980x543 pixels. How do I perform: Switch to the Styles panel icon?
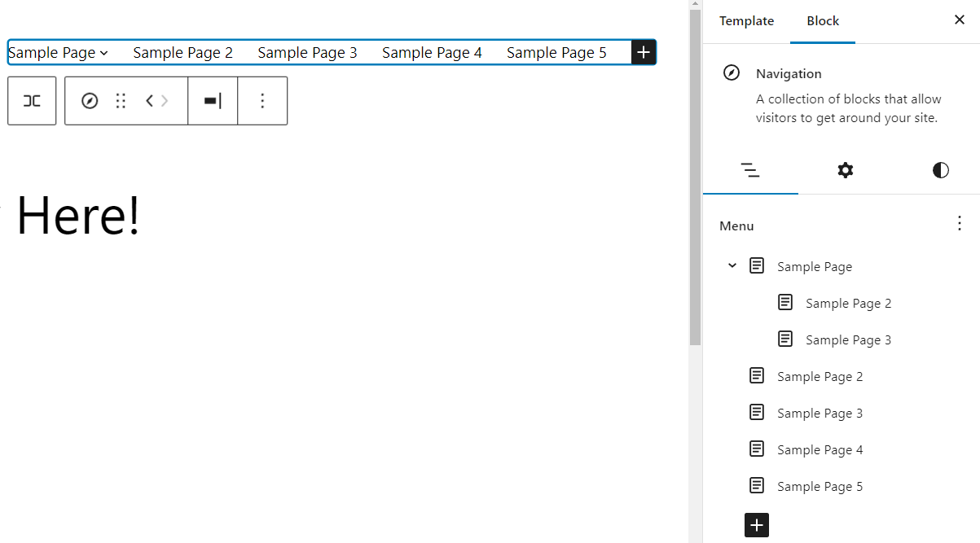(940, 170)
